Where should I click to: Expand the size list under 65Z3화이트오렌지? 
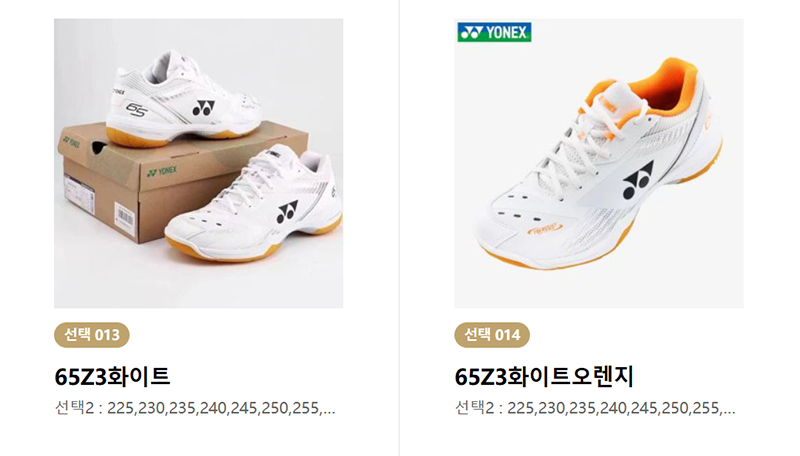click(595, 408)
